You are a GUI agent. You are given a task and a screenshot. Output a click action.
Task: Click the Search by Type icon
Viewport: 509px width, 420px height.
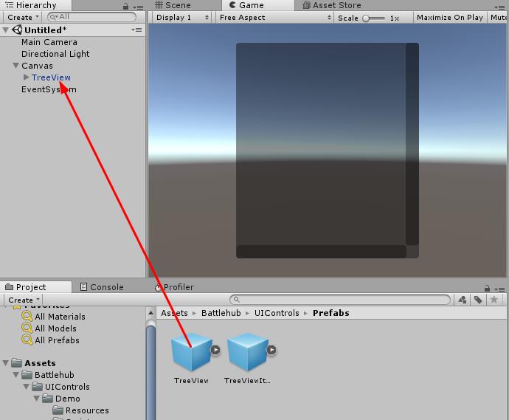[x=463, y=300]
